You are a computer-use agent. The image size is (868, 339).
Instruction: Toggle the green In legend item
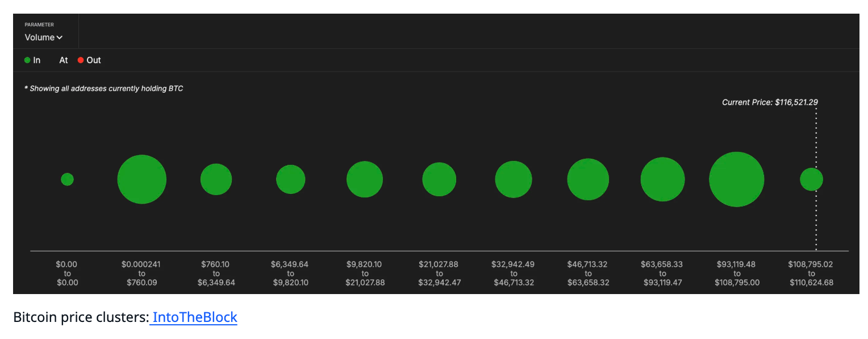point(32,60)
